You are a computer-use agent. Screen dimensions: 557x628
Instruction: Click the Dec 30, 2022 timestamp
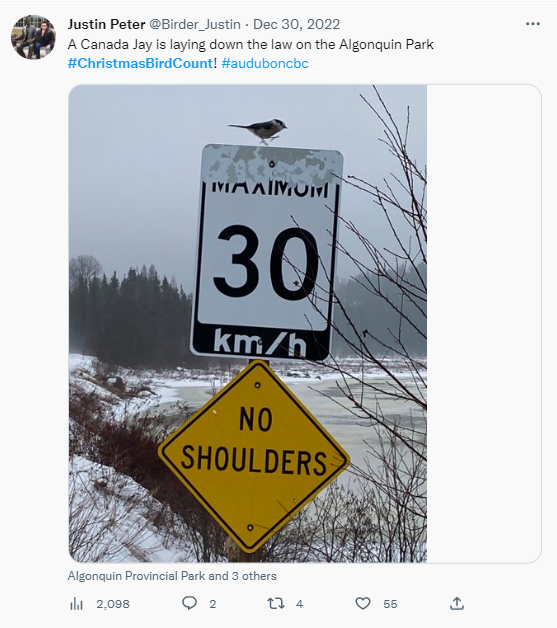(x=296, y=24)
